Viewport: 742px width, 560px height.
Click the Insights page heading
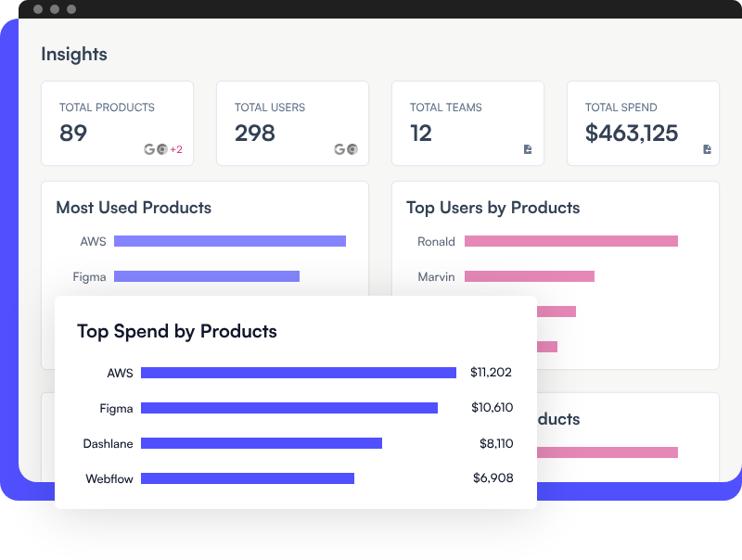(73, 54)
